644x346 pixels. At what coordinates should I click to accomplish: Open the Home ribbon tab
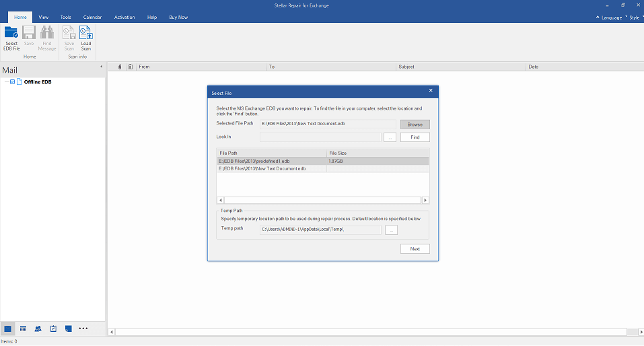20,18
